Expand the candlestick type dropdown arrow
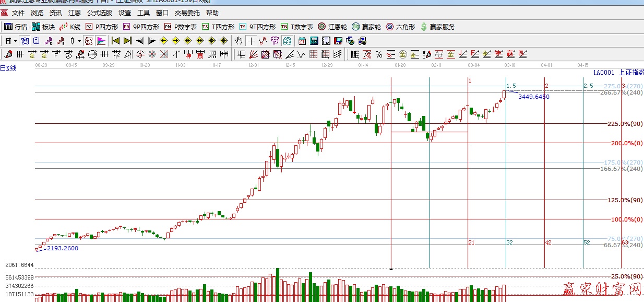 coord(79,41)
